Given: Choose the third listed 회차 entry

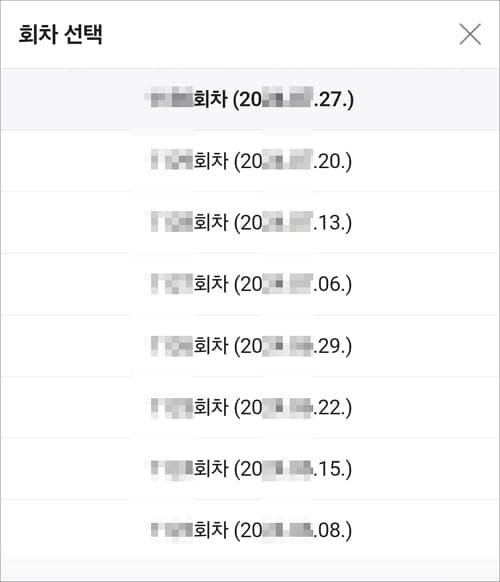Looking at the screenshot, I should pyautogui.click(x=250, y=223).
